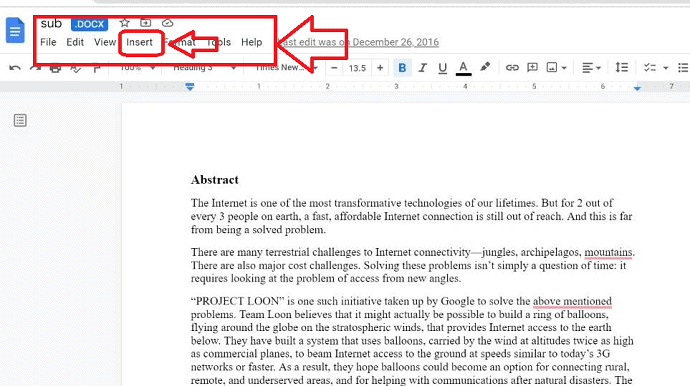
Task: Expand the insert image dropdown
Action: click(564, 68)
